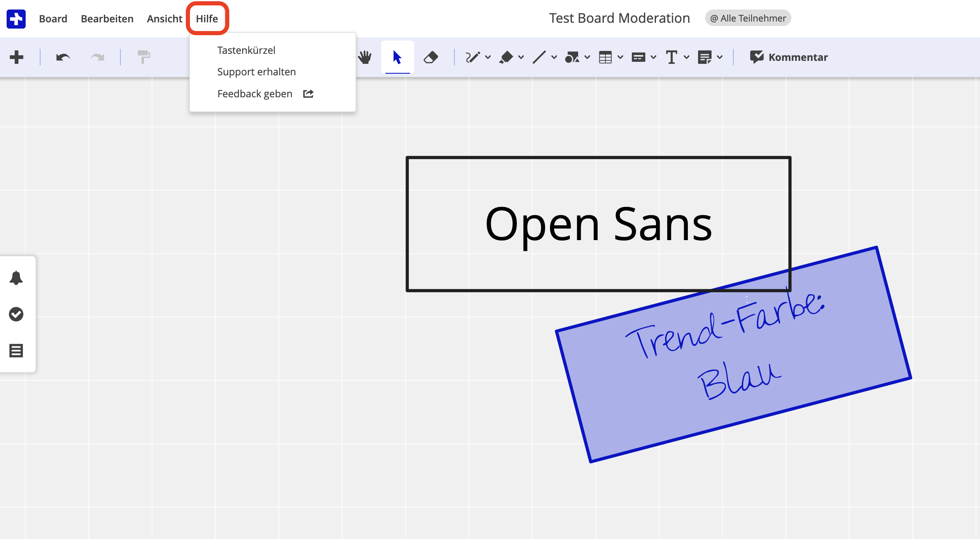Open the checkmark tasks panel icon
This screenshot has height=539, width=980.
click(x=16, y=314)
